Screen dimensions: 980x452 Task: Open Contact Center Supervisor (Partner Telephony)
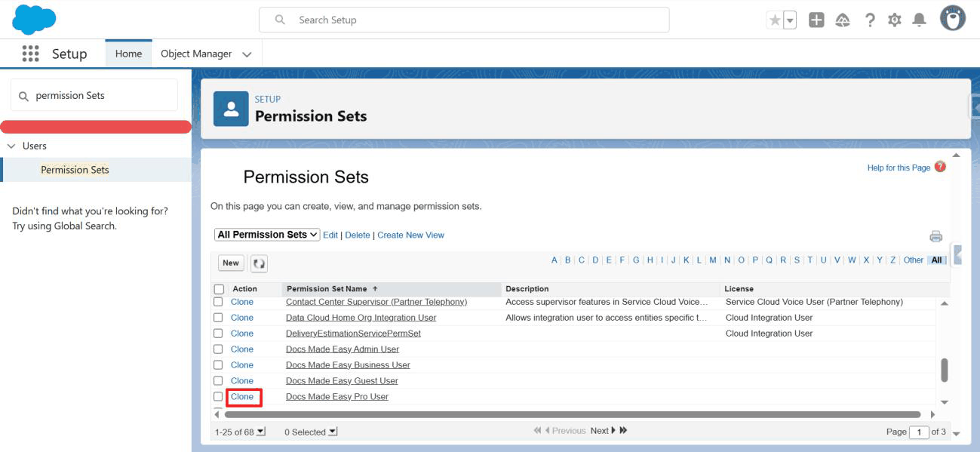click(376, 302)
